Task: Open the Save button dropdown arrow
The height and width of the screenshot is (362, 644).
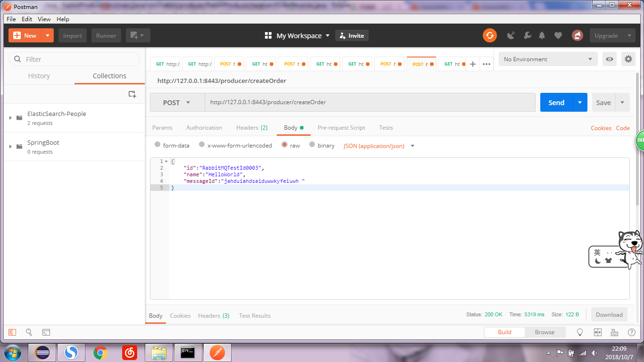Action: (622, 102)
